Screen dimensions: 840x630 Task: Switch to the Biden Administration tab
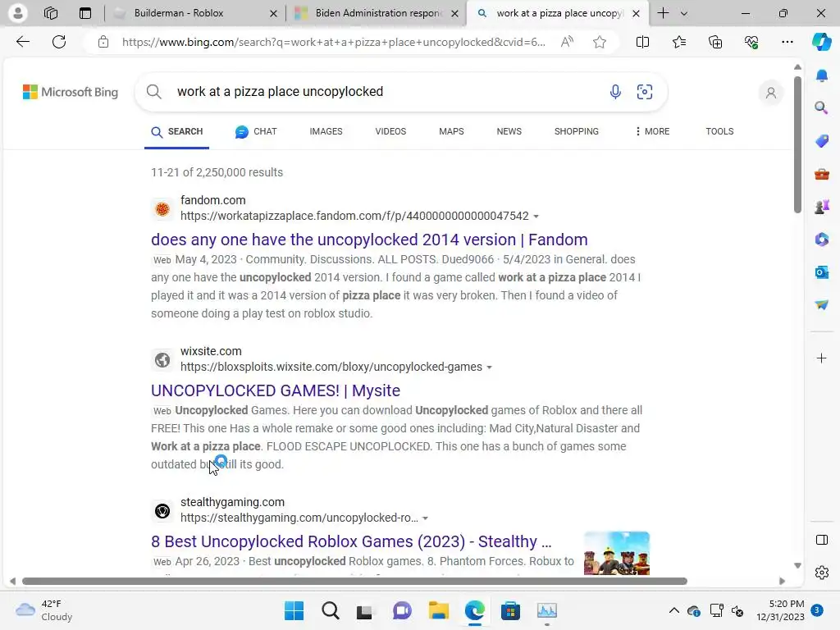(378, 13)
